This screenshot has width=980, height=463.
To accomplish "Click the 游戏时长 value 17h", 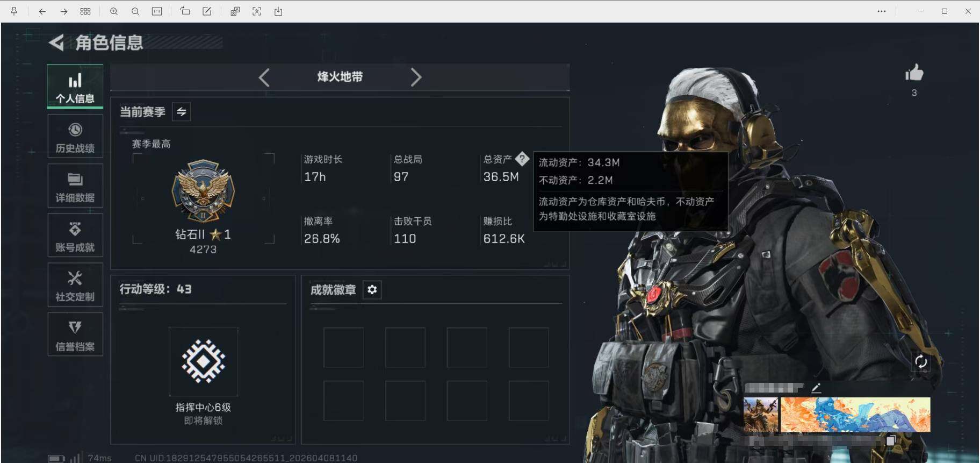I will pos(315,177).
